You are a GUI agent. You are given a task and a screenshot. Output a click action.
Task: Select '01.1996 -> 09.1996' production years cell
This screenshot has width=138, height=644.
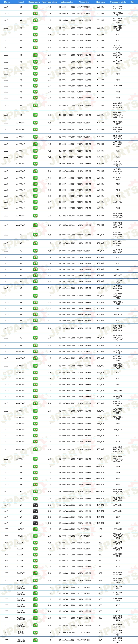click(x=67, y=208)
